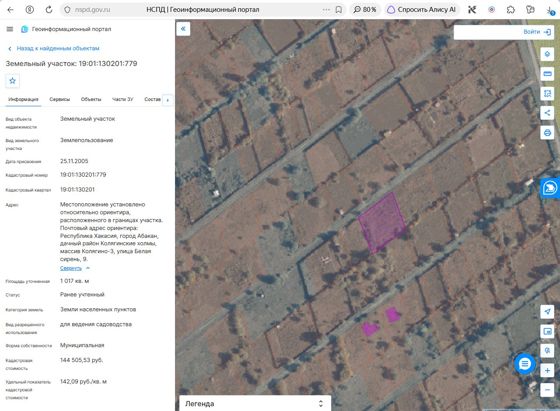
Task: Click для ведения садоводства value
Action: click(x=96, y=324)
